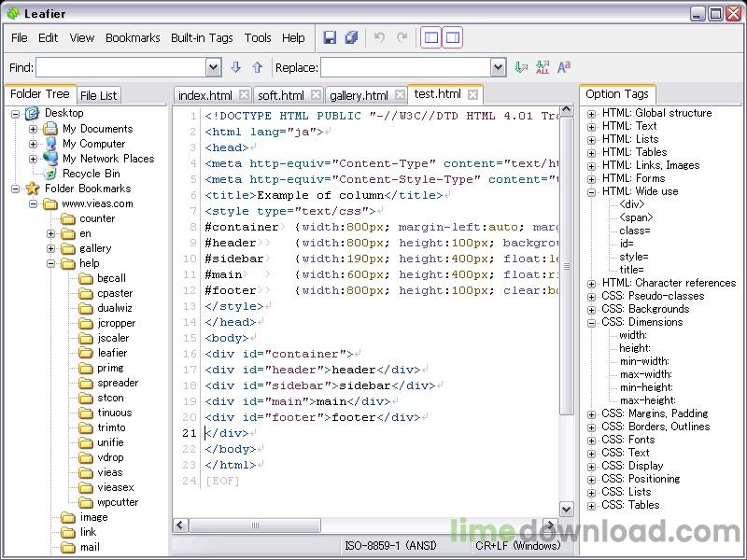Open the Find history dropdown
This screenshot has height=560, width=747.
213,67
